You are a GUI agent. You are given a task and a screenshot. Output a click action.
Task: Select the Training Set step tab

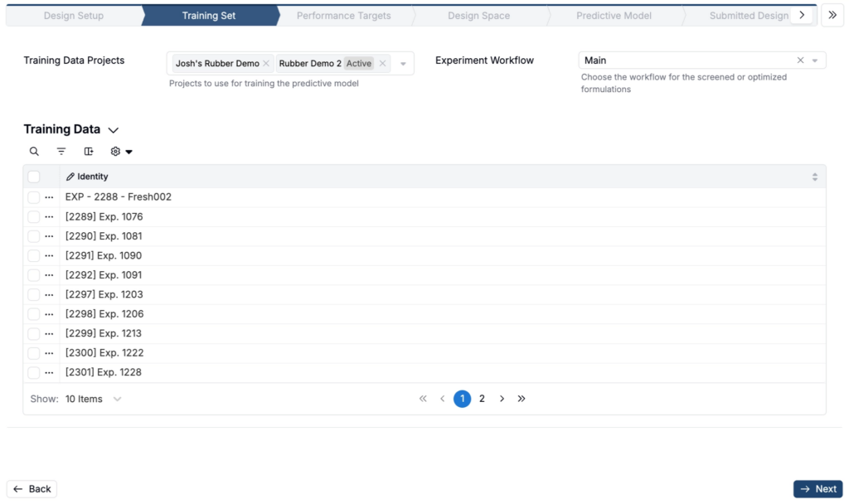pyautogui.click(x=209, y=16)
